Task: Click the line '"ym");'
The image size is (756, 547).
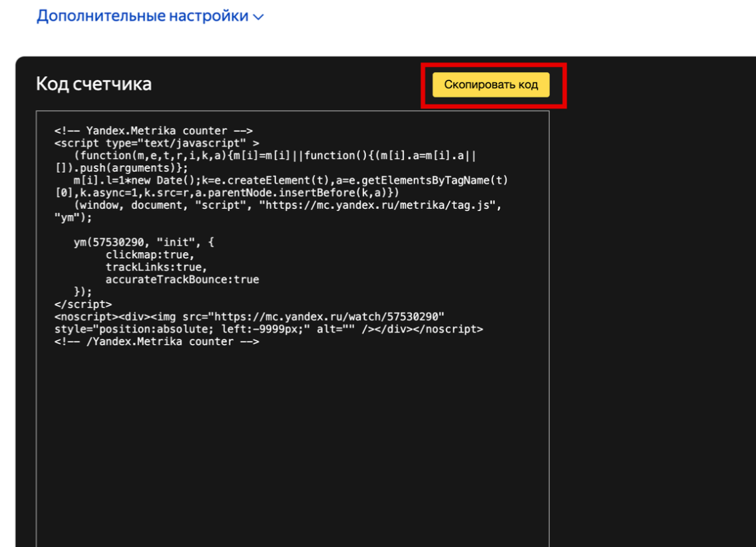Action: (x=73, y=218)
